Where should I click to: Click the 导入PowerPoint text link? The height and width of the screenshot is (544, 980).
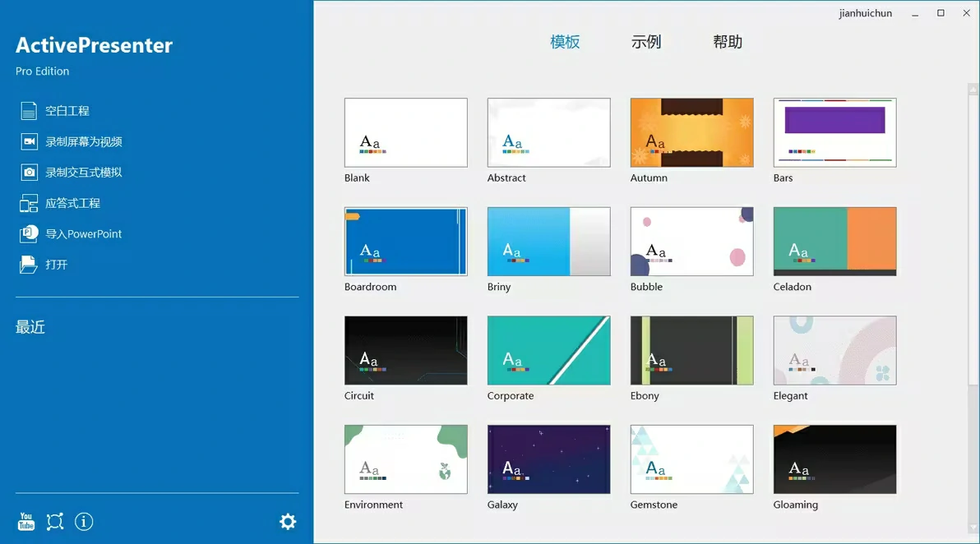[83, 234]
